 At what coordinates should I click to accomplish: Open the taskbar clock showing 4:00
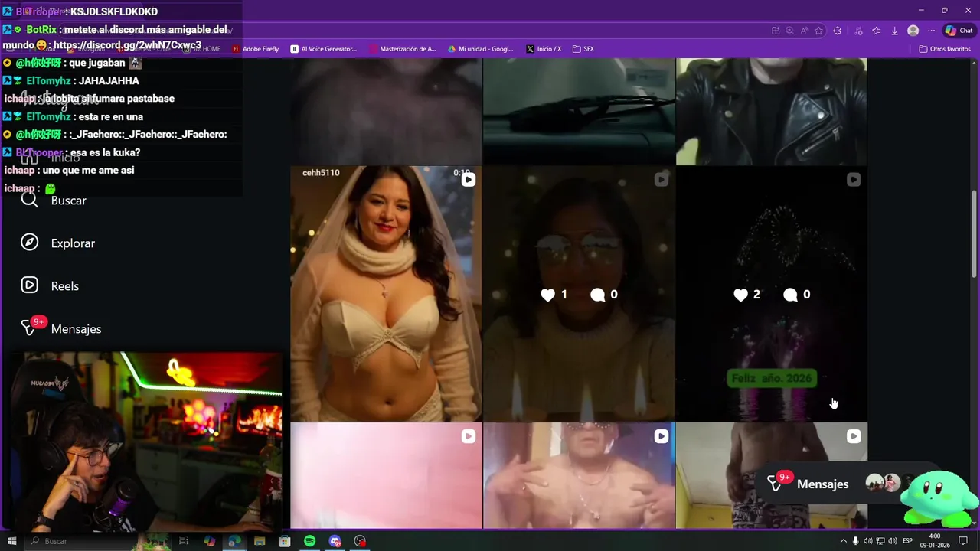tap(935, 541)
